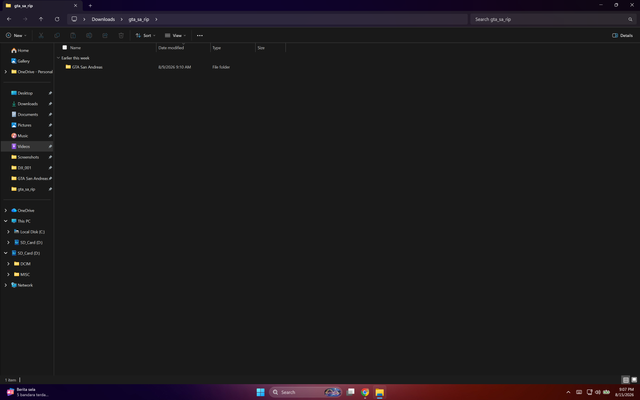Expand the Network node
The height and width of the screenshot is (400, 640).
click(6, 285)
